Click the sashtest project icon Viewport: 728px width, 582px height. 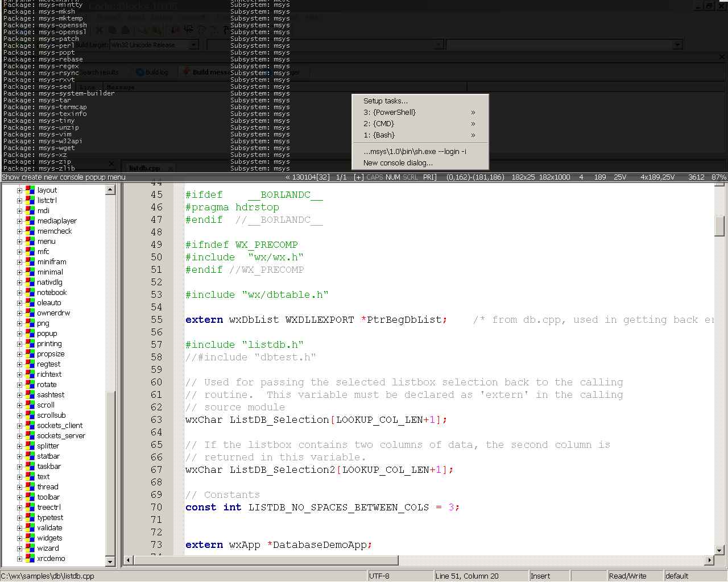coord(30,394)
